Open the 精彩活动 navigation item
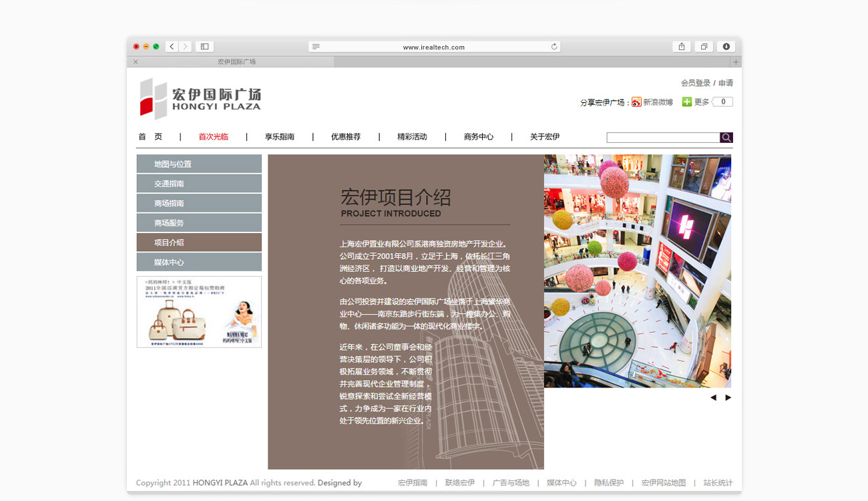This screenshot has width=868, height=501. click(x=412, y=137)
